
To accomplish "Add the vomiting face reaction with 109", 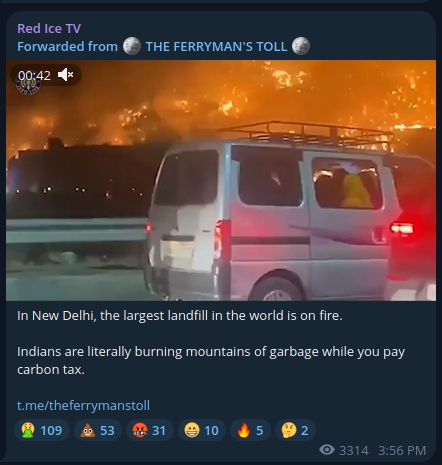I will tap(42, 430).
